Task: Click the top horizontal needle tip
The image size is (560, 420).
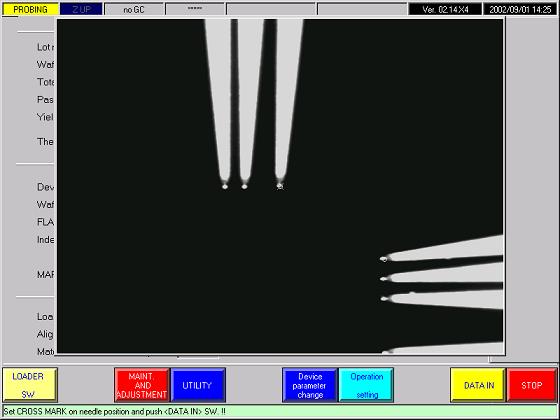Action: (x=384, y=259)
